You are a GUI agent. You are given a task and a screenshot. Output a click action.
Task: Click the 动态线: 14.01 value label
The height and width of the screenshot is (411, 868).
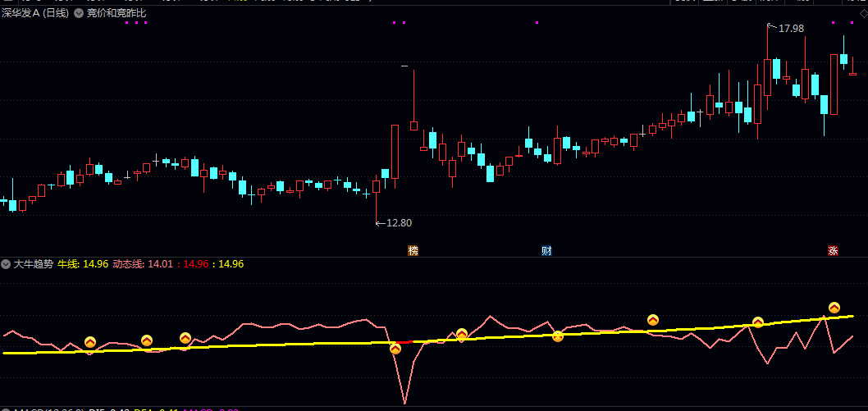pyautogui.click(x=143, y=264)
